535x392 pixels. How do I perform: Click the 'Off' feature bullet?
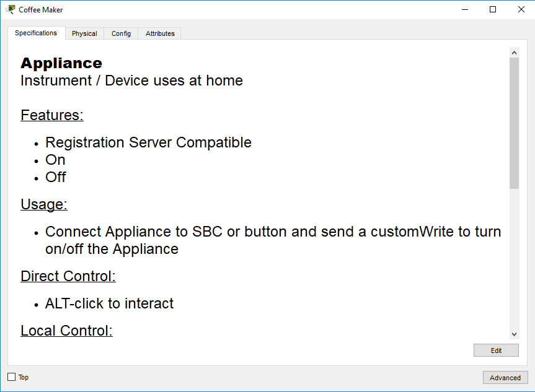pyautogui.click(x=56, y=177)
